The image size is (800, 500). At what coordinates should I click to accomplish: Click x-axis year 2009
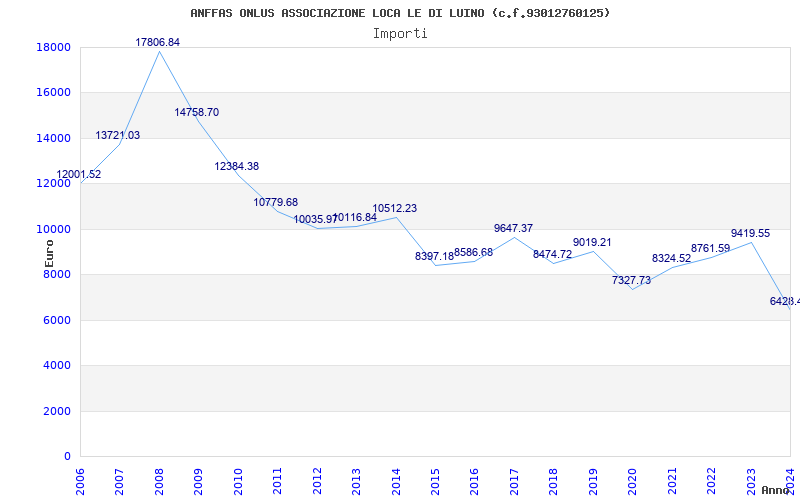(198, 482)
